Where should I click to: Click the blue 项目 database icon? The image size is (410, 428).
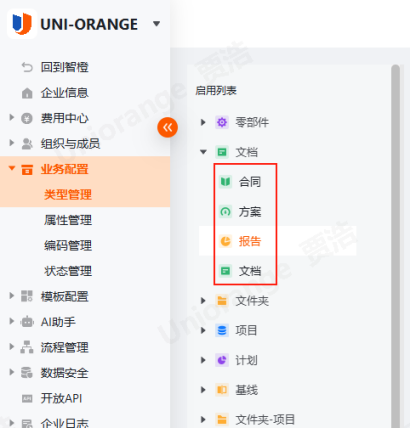(222, 330)
